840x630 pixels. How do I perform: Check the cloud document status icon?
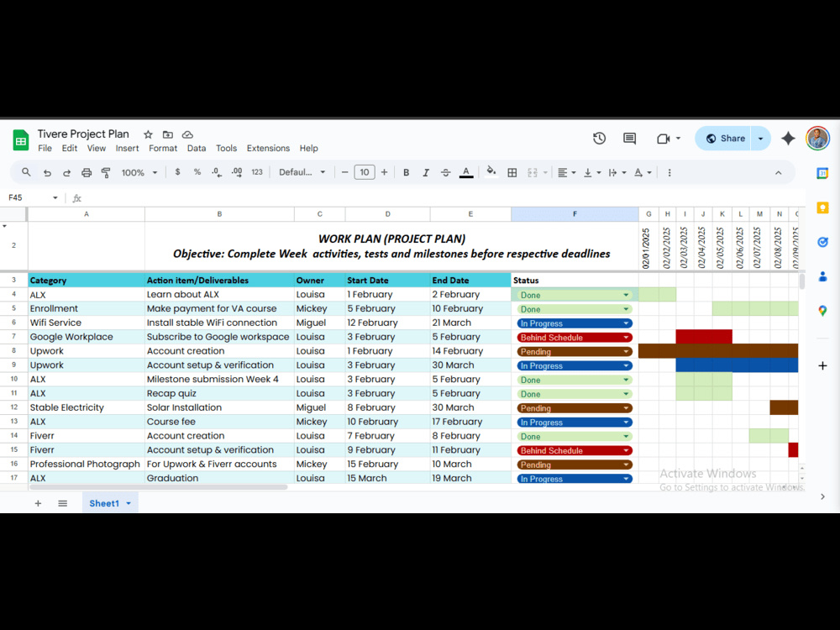[187, 134]
